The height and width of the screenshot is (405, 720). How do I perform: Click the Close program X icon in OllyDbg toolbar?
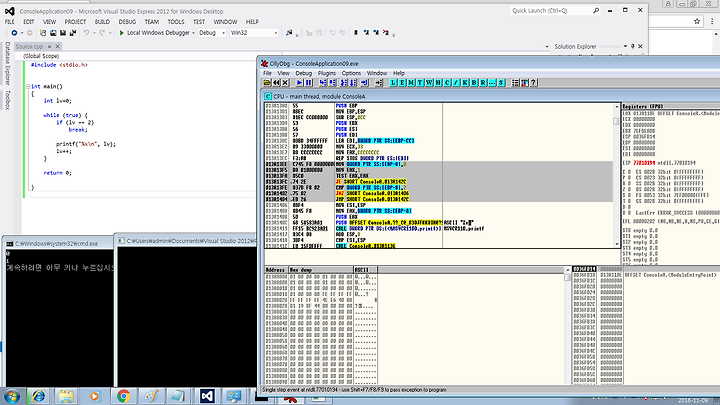(285, 83)
